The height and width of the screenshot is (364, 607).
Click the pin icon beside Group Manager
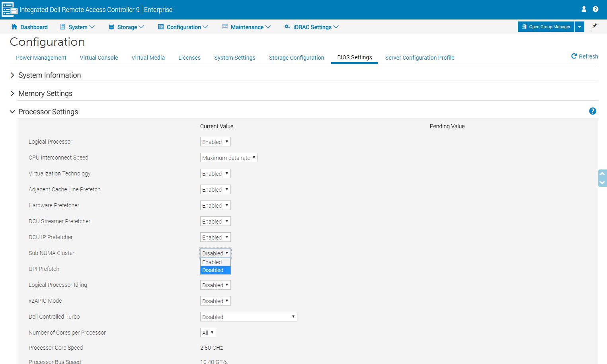point(594,27)
